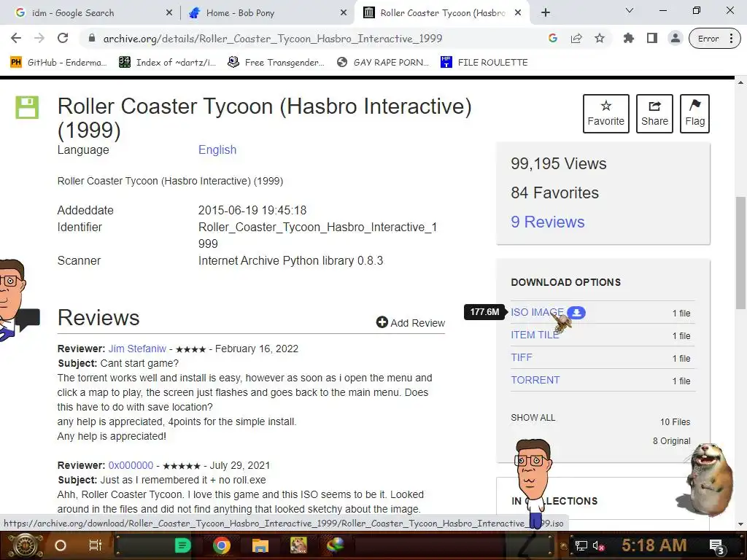Open Google Chrome from the taskbar
747x560 pixels.
point(222,545)
